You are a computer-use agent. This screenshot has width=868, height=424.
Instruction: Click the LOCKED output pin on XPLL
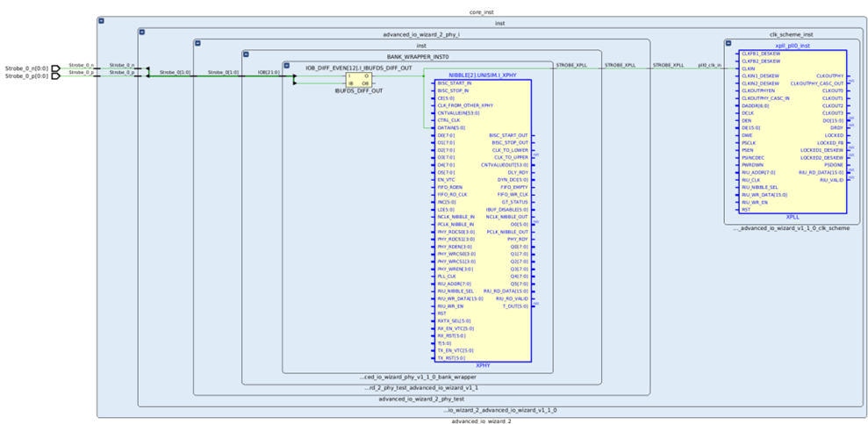point(833,135)
